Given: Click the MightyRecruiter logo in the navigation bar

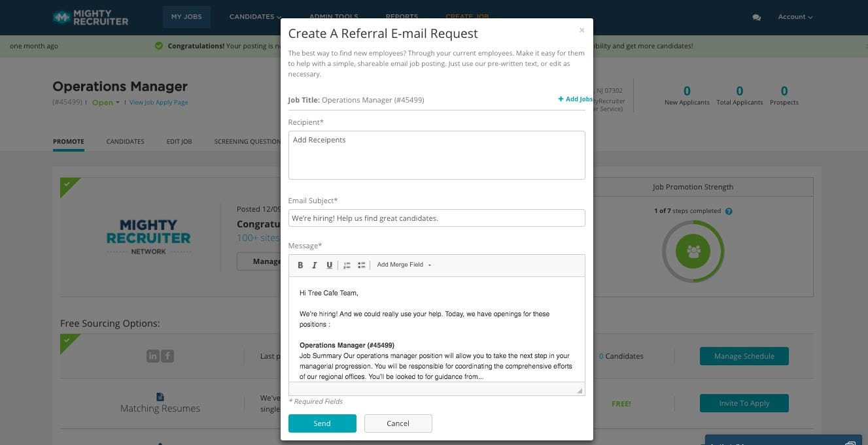Looking at the screenshot, I should coord(90,17).
